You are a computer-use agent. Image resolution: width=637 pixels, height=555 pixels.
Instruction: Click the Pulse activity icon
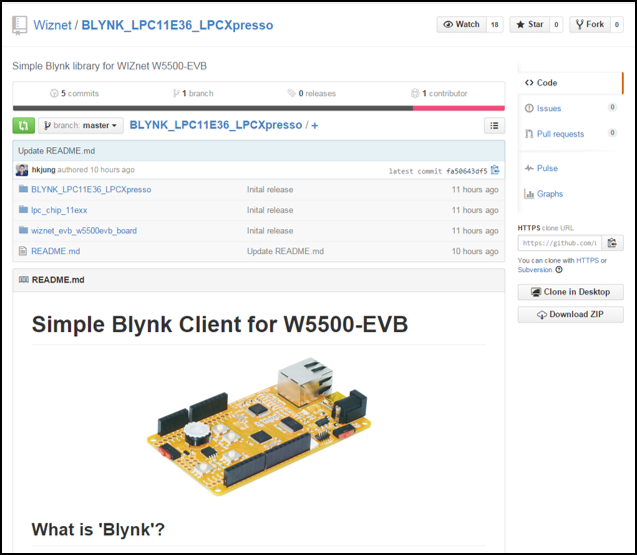(529, 168)
